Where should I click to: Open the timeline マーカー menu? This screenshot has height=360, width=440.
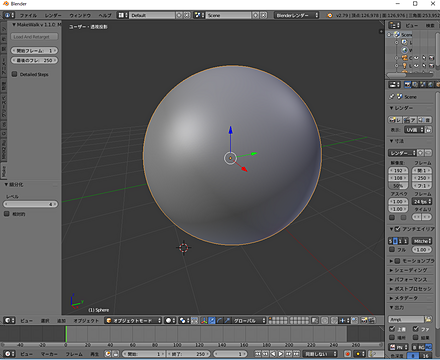pyautogui.click(x=49, y=354)
